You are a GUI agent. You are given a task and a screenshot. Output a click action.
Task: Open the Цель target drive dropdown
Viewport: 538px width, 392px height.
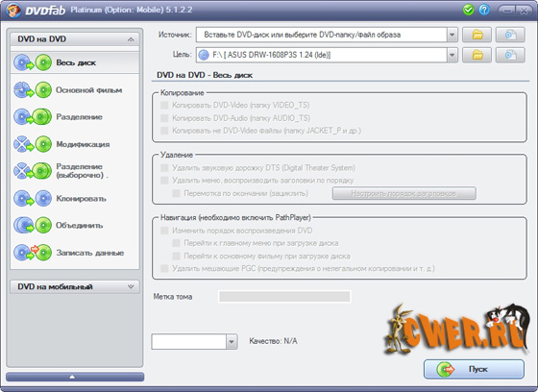tap(452, 55)
